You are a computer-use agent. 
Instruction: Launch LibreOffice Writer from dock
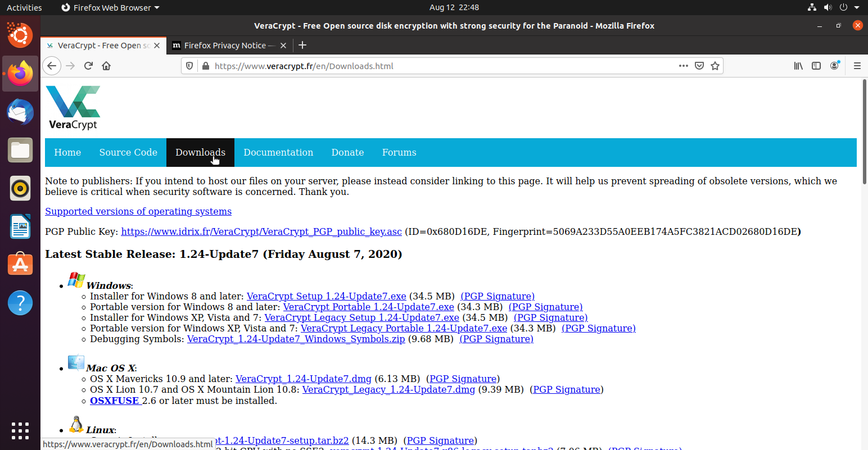20,226
